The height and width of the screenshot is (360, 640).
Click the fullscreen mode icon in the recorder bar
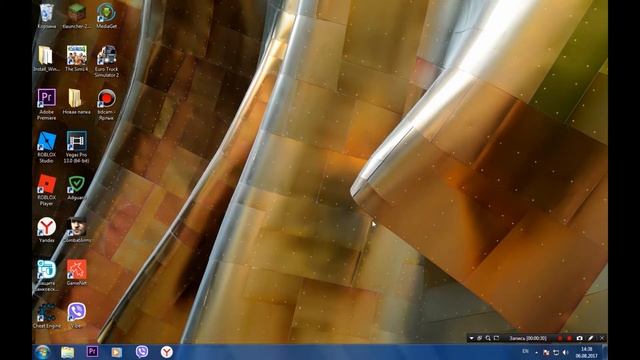coord(496,338)
